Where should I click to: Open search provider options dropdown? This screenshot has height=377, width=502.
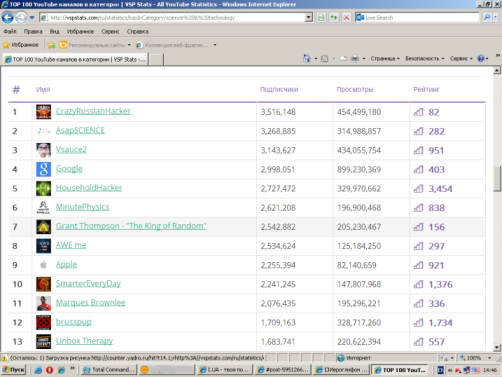[x=495, y=18]
